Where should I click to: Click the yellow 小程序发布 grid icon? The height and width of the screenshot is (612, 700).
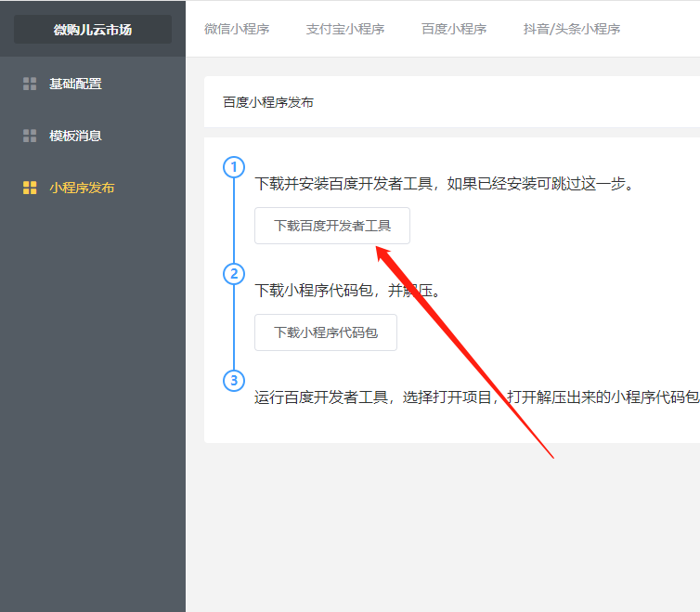pyautogui.click(x=30, y=188)
